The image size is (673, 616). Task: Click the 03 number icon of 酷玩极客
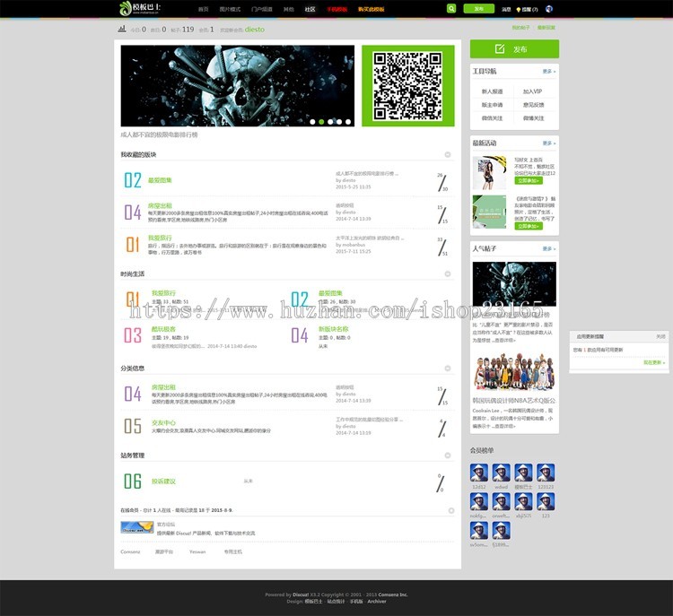(x=133, y=335)
